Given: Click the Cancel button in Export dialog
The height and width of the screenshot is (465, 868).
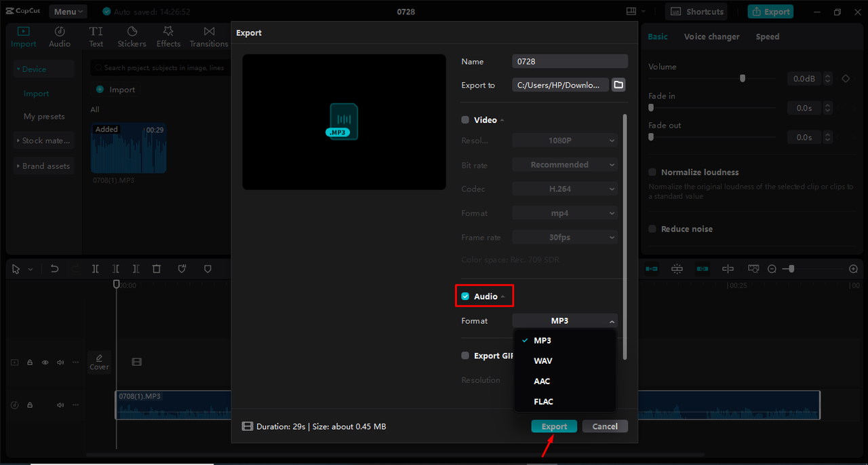Looking at the screenshot, I should (605, 426).
